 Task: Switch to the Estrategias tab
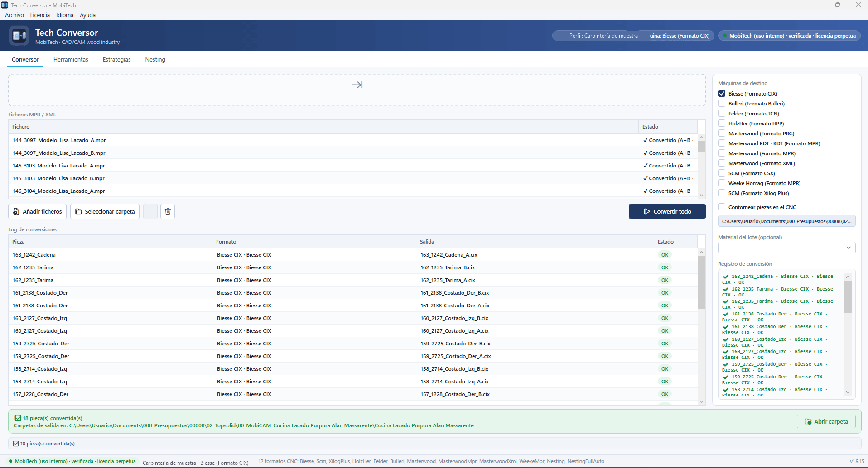(x=116, y=59)
